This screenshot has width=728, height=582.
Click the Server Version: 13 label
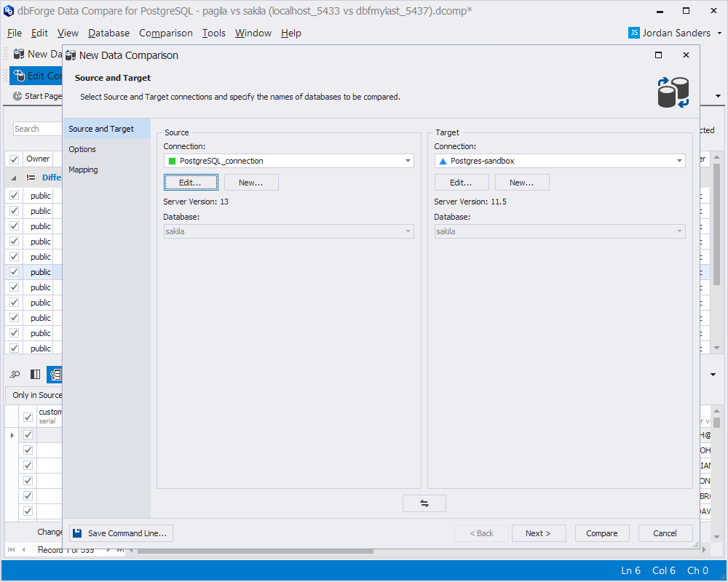click(196, 202)
